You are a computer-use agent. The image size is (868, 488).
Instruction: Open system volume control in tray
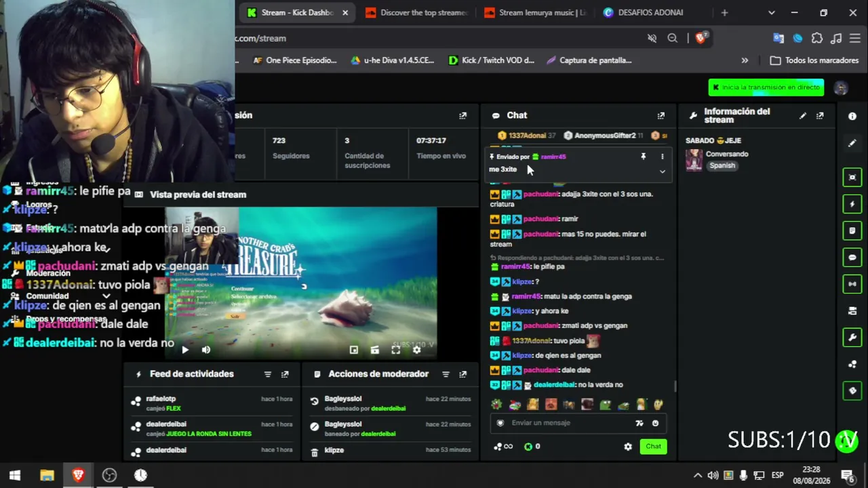(713, 475)
